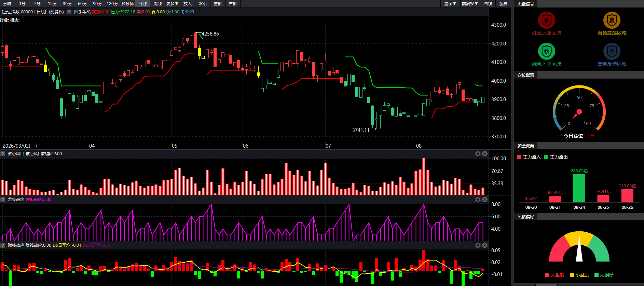Click the green 无偏好 legend swatch
Image resolution: width=644 pixels, height=286 pixels.
[x=597, y=275]
